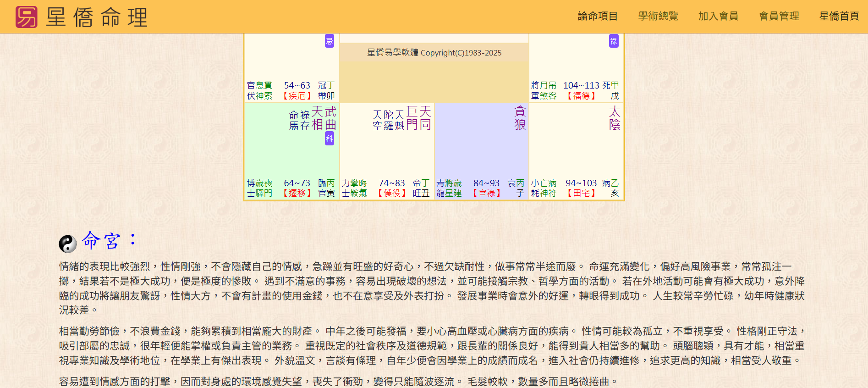Click the age range 94~103
This screenshot has width=868, height=388.
point(581,183)
